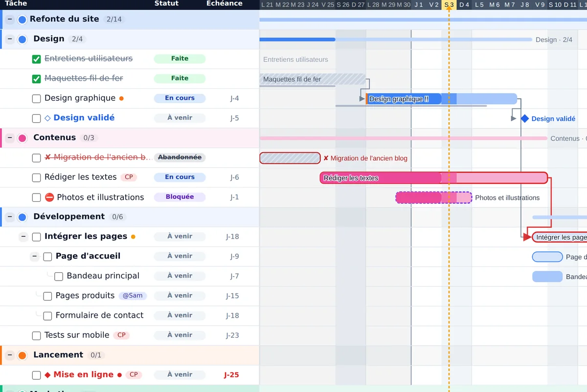Click the Intégrer les pages Gantt bar
Image resolution: width=587 pixels, height=392 pixels.
click(x=560, y=237)
